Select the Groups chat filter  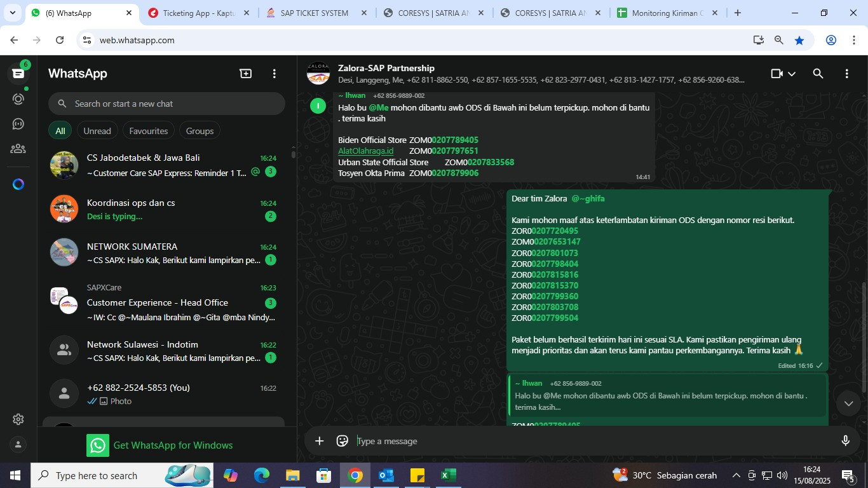[200, 131]
